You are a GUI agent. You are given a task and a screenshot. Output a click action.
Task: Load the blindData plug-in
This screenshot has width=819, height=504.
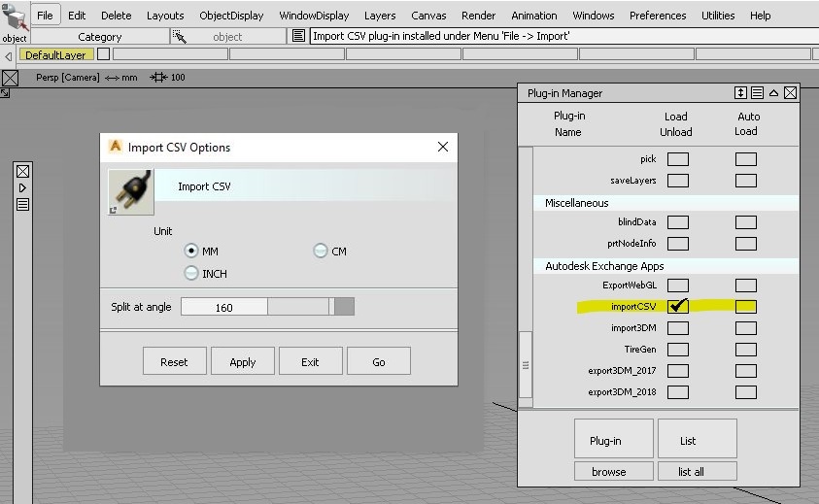[678, 222]
